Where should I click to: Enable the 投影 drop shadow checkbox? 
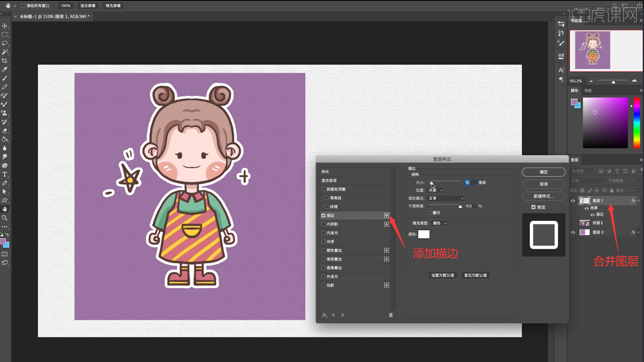[x=324, y=285]
